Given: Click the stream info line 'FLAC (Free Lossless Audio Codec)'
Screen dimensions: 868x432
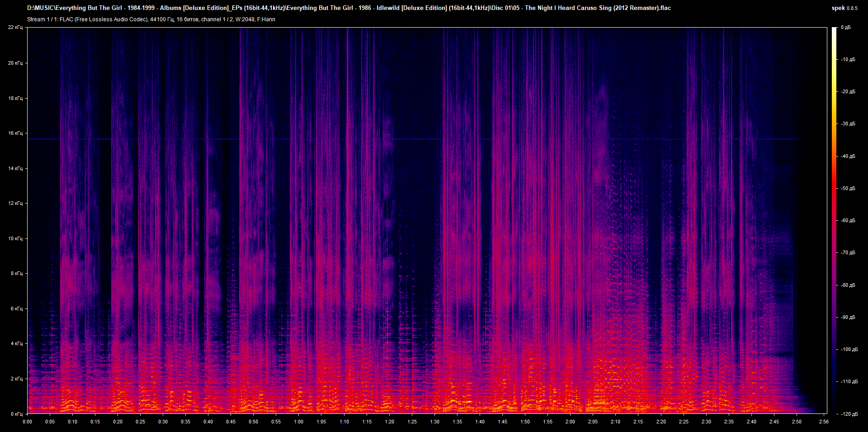Looking at the screenshot, I should pyautogui.click(x=151, y=19).
